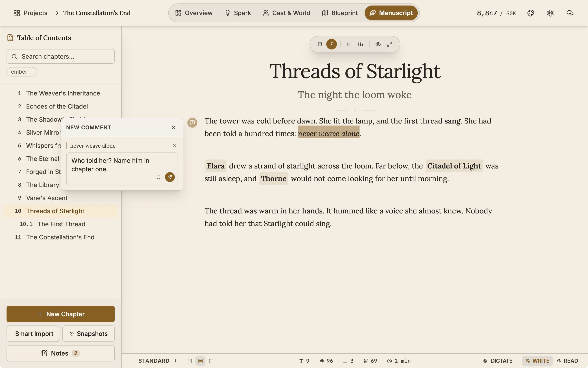588x368 pixels.
Task: Open Snapshots history
Action: click(x=88, y=334)
